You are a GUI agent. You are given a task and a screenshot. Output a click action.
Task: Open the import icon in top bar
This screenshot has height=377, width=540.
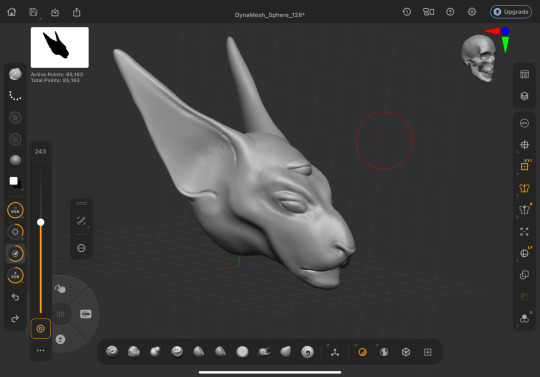55,13
